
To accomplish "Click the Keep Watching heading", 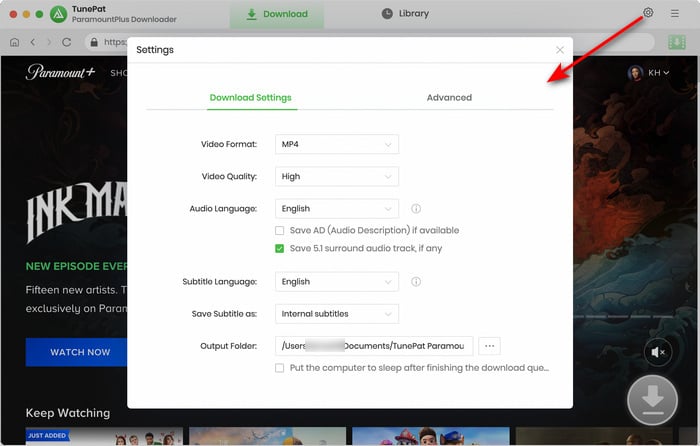I will pyautogui.click(x=68, y=413).
